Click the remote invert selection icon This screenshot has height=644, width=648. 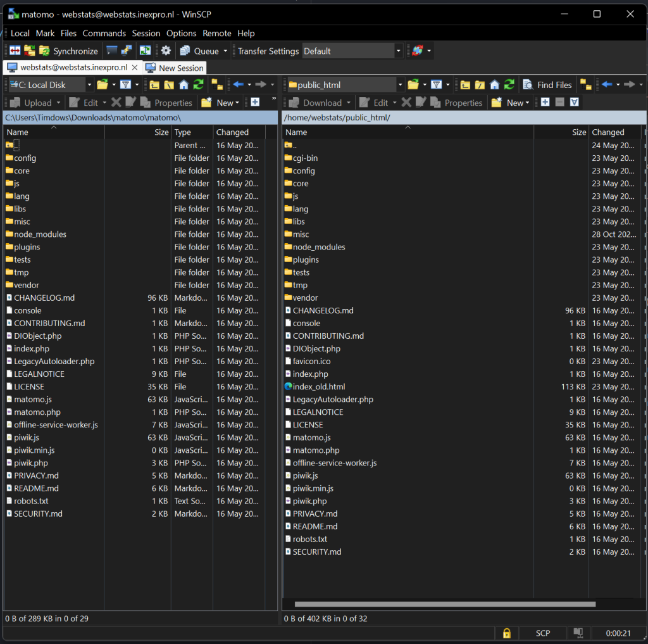(x=574, y=102)
